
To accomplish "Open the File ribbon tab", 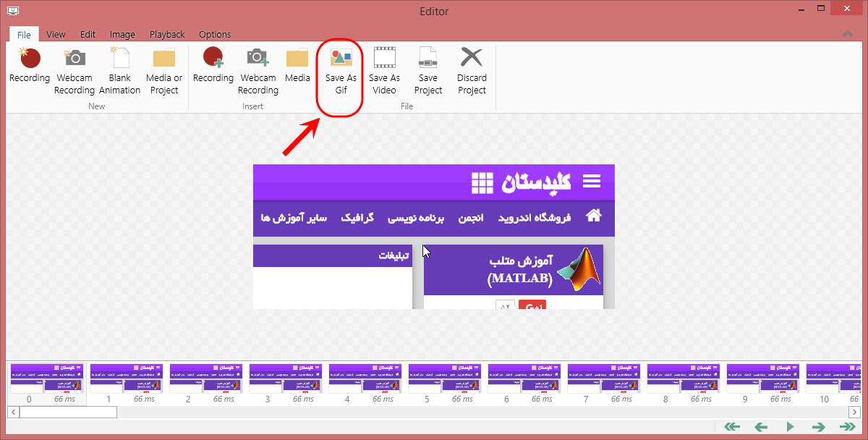I will 24,34.
